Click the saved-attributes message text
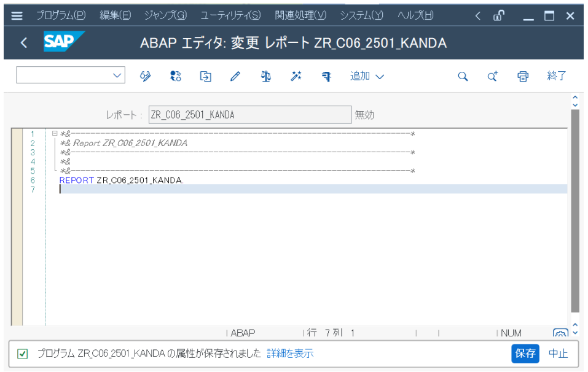This screenshot has height=372, width=588. (x=149, y=353)
